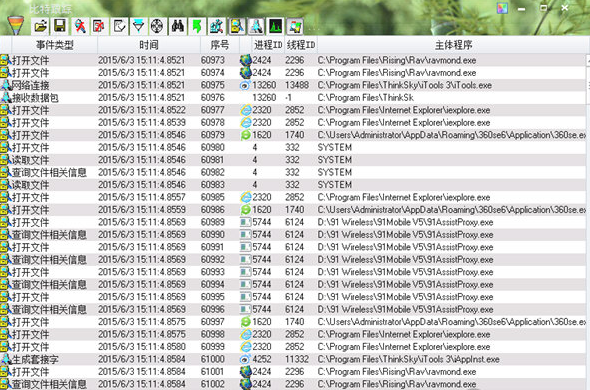Click the 主体程序 column header
Screen dimensions: 590x390
[x=453, y=45]
